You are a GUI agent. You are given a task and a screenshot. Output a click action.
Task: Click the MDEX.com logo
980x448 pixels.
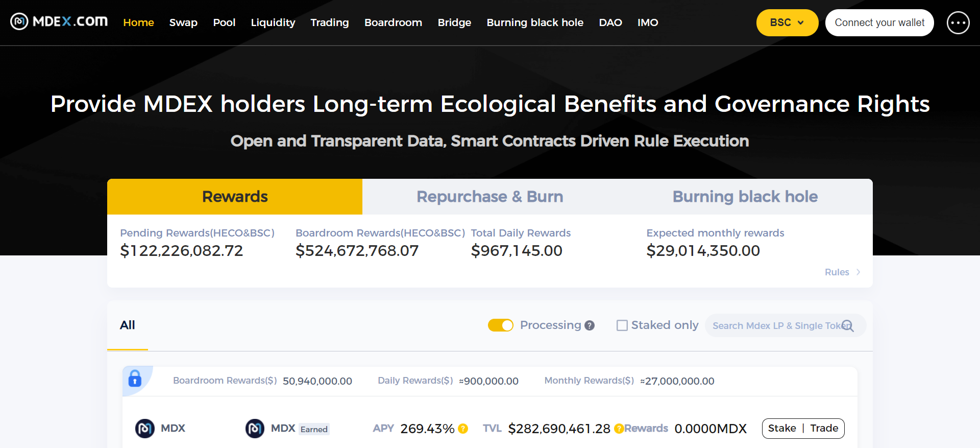[59, 21]
